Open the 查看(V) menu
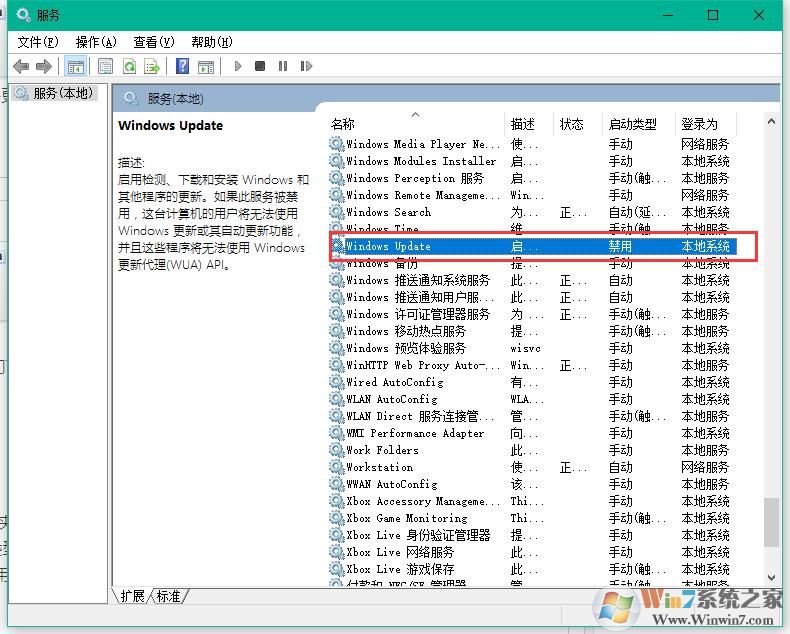This screenshot has width=790, height=634. point(153,42)
